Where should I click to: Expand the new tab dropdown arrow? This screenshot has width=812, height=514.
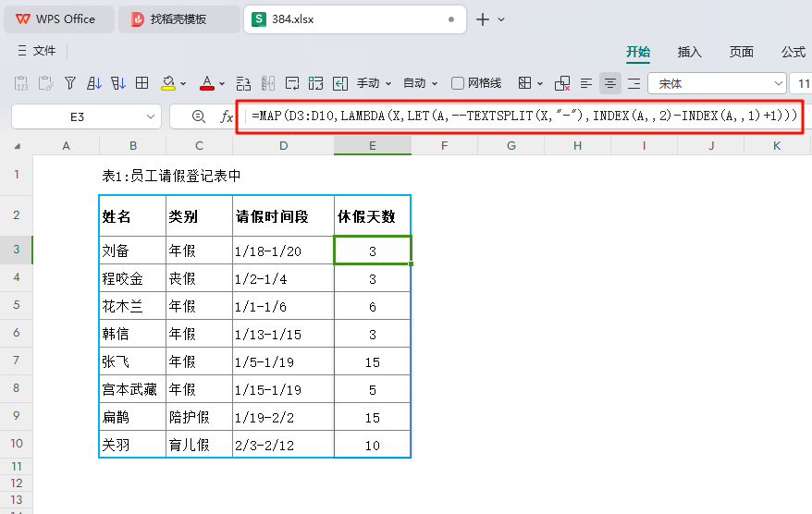pyautogui.click(x=500, y=19)
